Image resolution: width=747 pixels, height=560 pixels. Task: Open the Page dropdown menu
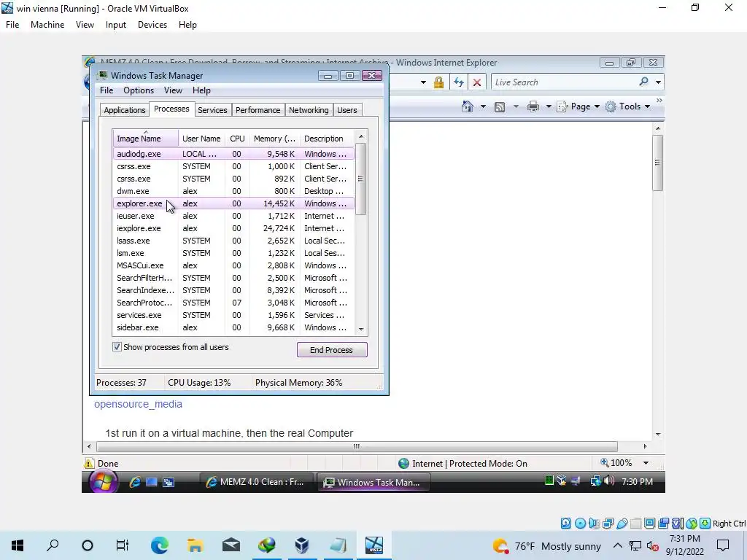click(578, 106)
